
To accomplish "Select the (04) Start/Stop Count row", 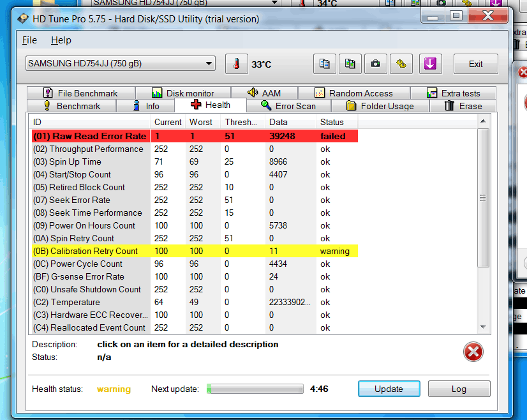I will tap(195, 174).
